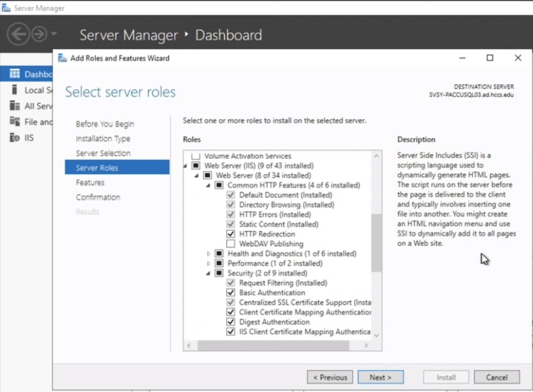The width and height of the screenshot is (533, 392).
Task: Select the Default Document (Installed) row
Action: (x=286, y=195)
